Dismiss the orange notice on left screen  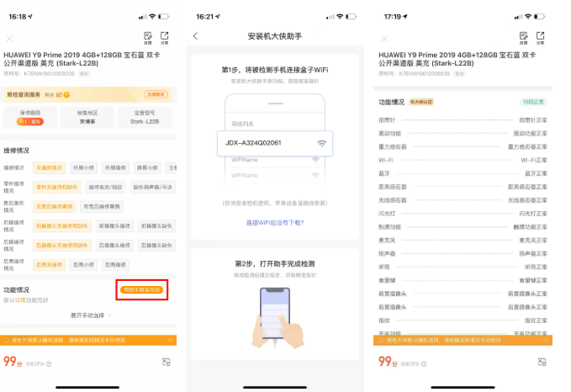point(170,340)
